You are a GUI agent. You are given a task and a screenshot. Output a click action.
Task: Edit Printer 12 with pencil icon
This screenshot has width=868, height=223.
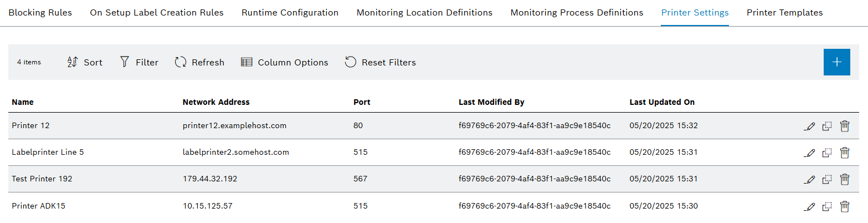point(809,126)
